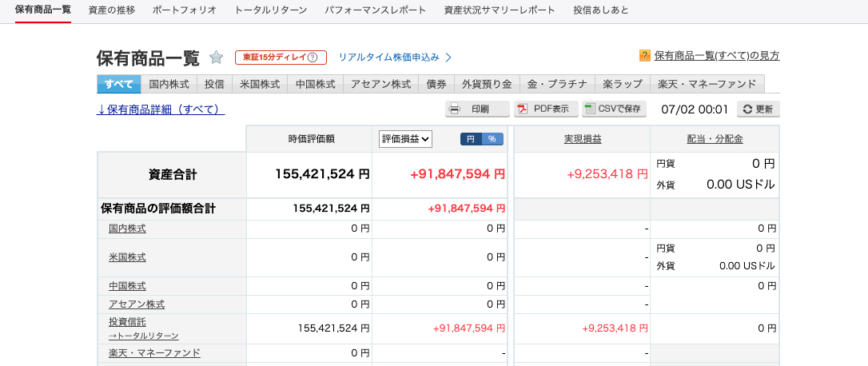Select the すべて tab
This screenshot has width=868, height=366.
click(x=119, y=84)
